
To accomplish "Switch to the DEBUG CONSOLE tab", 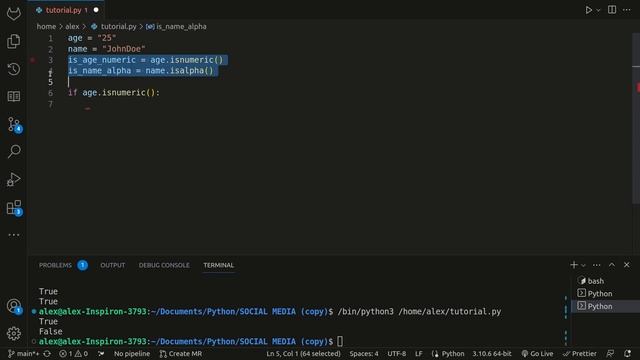I will pos(164,265).
